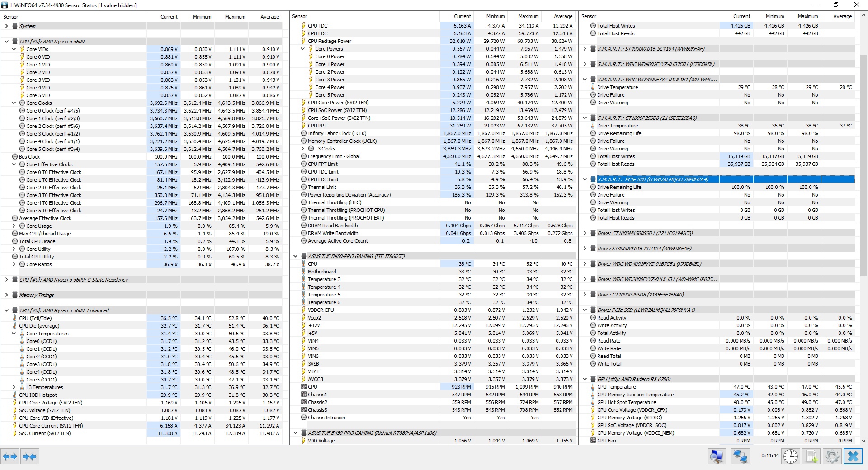
Task: Click the 0:11:44 elapsed time readout
Action: click(770, 456)
